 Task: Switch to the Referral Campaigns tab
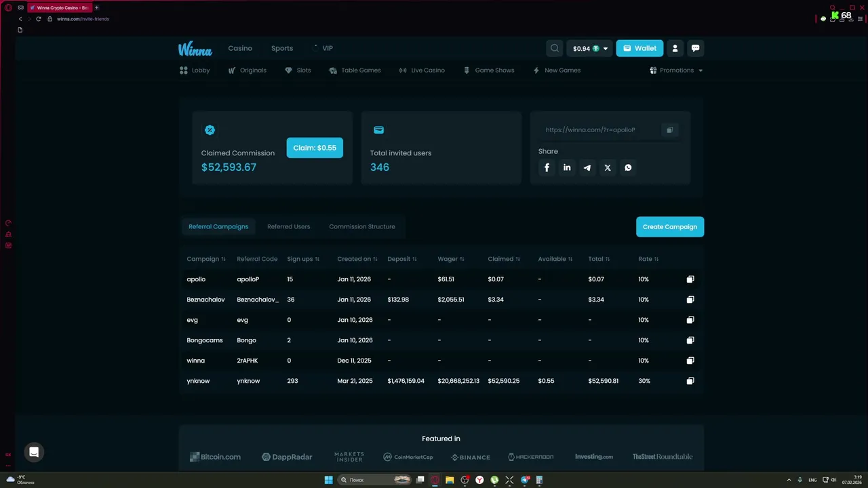218,226
